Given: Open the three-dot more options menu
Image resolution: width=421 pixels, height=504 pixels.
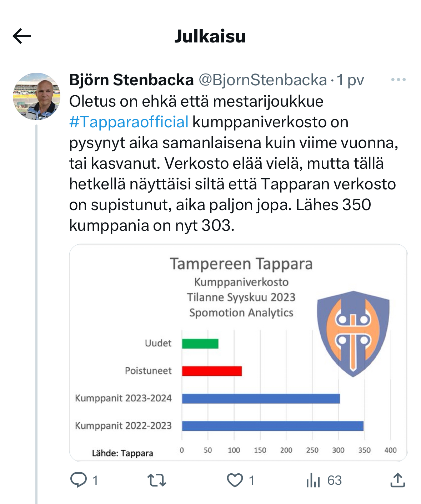Looking at the screenshot, I should click(398, 80).
